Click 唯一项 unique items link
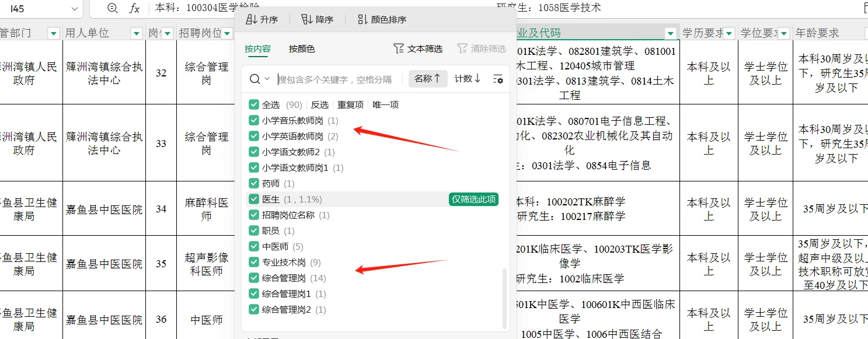 coord(385,104)
